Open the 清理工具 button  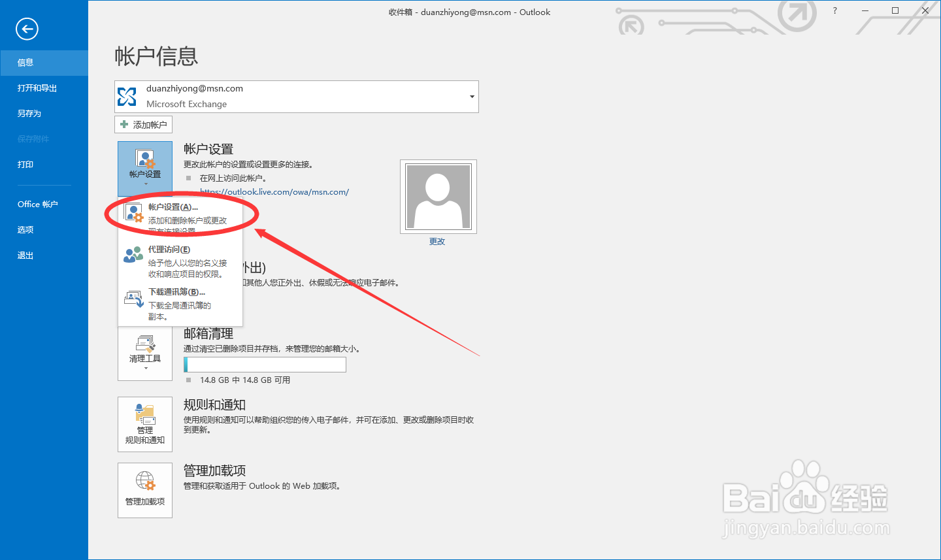tap(145, 353)
